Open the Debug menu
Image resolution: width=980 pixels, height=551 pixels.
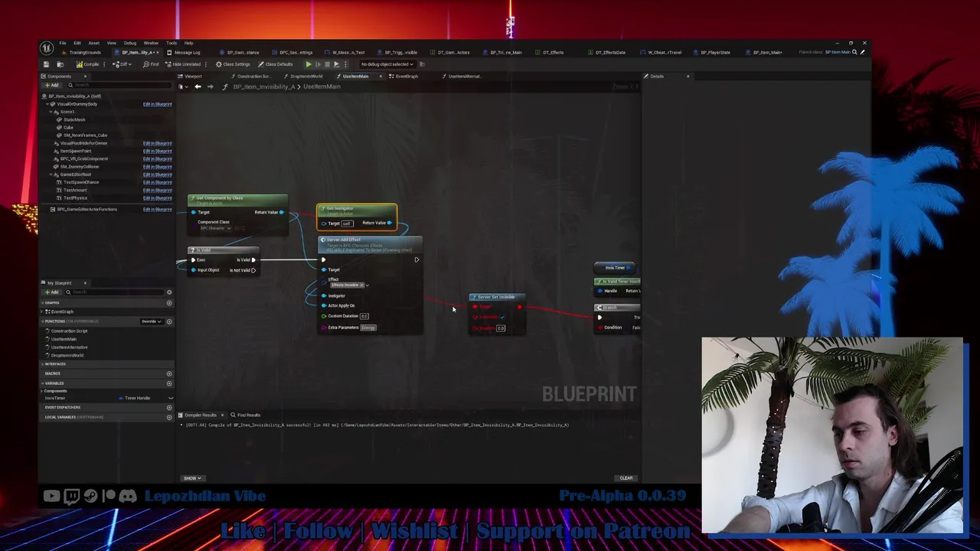[x=130, y=43]
